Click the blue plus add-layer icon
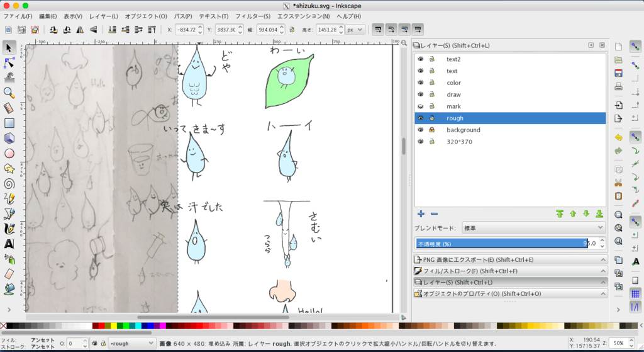This screenshot has width=644, height=352. (x=421, y=214)
